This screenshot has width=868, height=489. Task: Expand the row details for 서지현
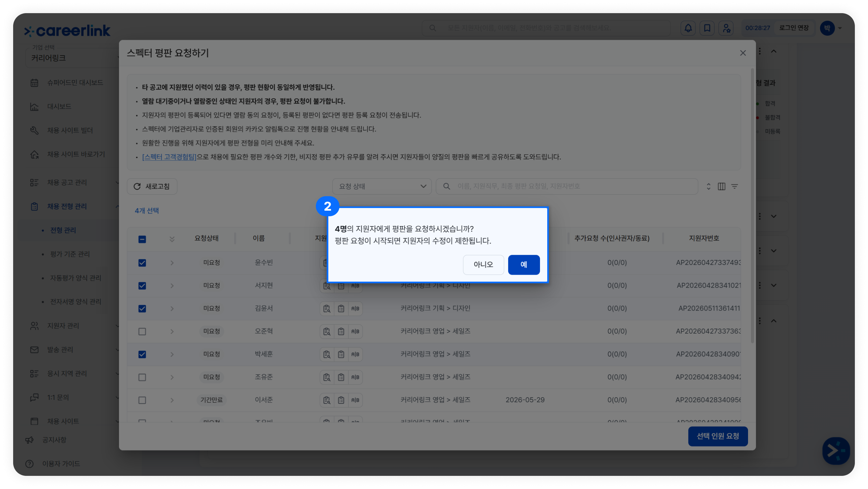click(172, 286)
